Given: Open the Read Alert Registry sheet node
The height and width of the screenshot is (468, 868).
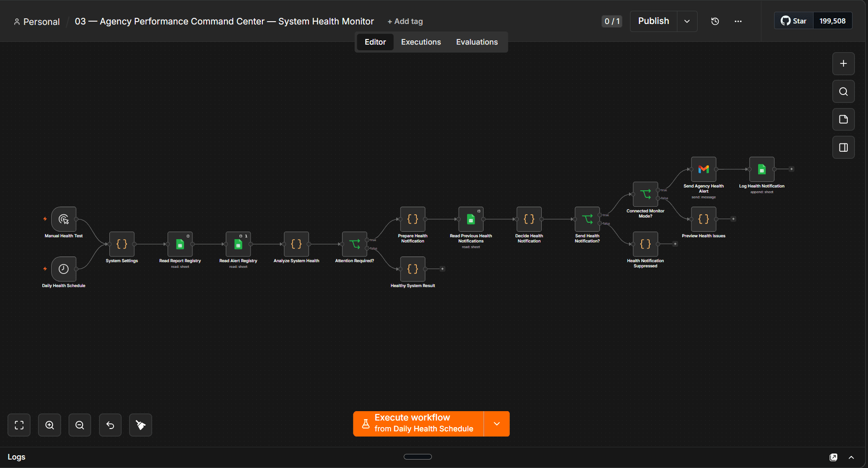Looking at the screenshot, I should point(238,244).
